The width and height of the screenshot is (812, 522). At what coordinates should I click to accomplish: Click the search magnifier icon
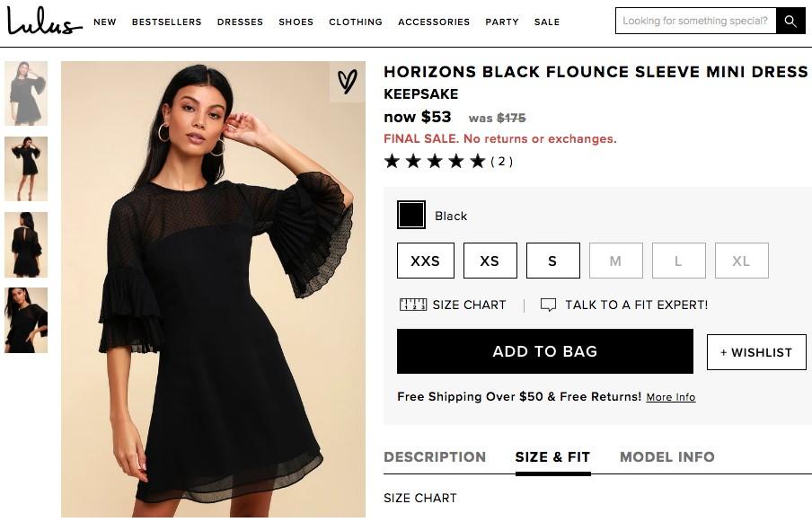tap(790, 20)
